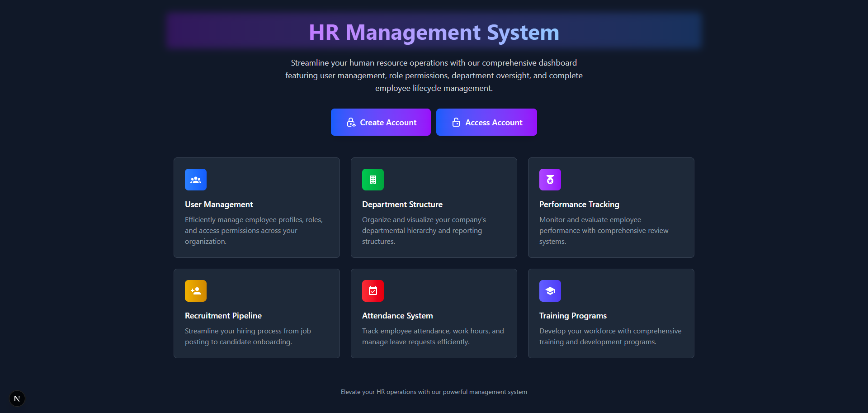Viewport: 868px width, 413px height.
Task: Click the Training Programs graduation cap icon
Action: 550,291
